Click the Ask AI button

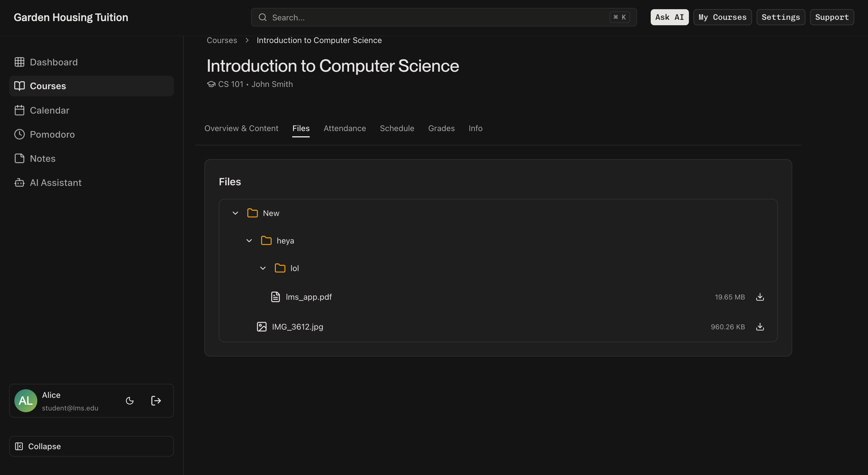pyautogui.click(x=669, y=17)
